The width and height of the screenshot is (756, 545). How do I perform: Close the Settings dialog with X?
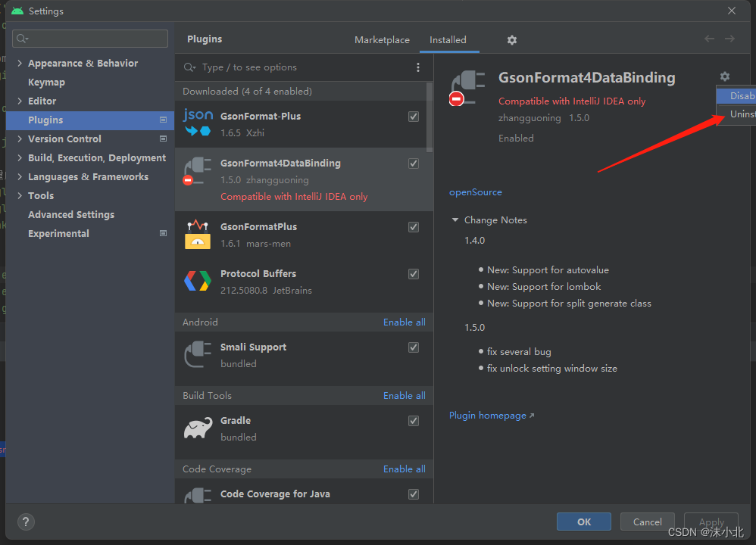click(732, 11)
